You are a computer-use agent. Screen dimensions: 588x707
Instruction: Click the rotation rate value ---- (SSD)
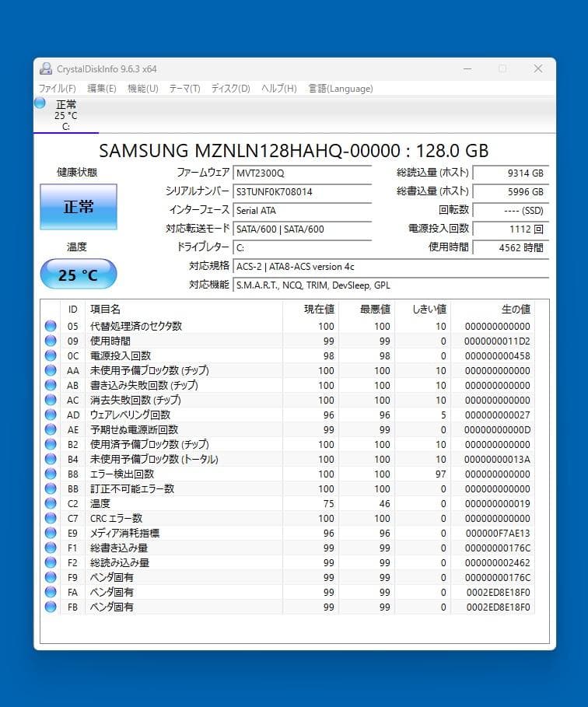tap(510, 211)
